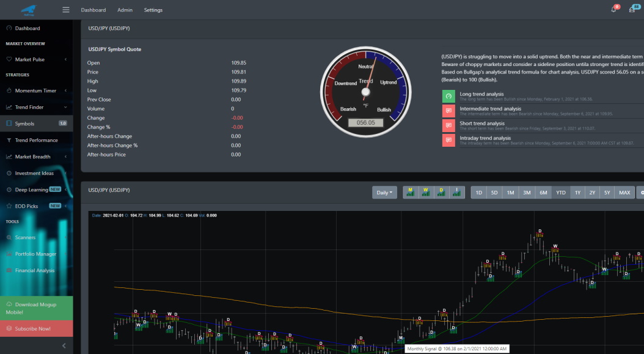The height and width of the screenshot is (354, 644).
Task: Click the Market Pulse heart icon
Action: (x=9, y=59)
